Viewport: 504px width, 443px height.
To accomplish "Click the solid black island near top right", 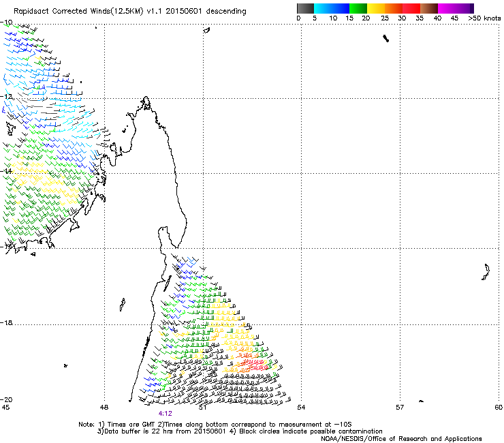I will 386,39.
